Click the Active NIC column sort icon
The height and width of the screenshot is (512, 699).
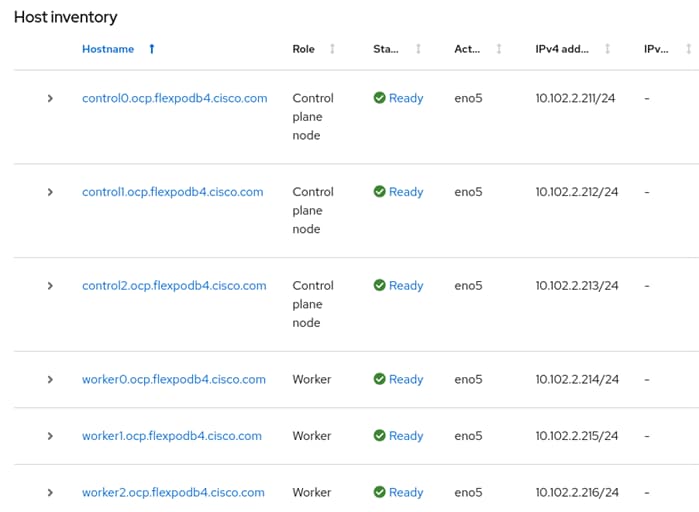point(499,49)
